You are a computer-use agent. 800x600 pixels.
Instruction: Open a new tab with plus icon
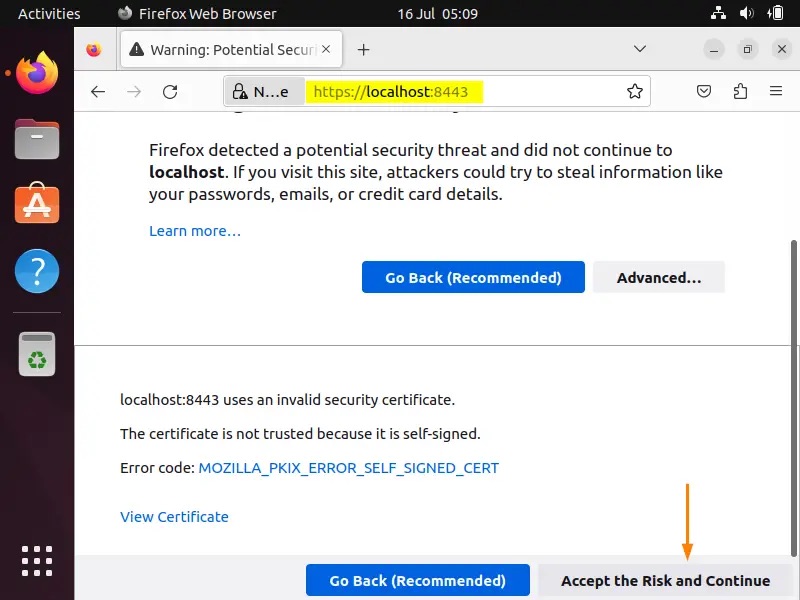point(363,50)
